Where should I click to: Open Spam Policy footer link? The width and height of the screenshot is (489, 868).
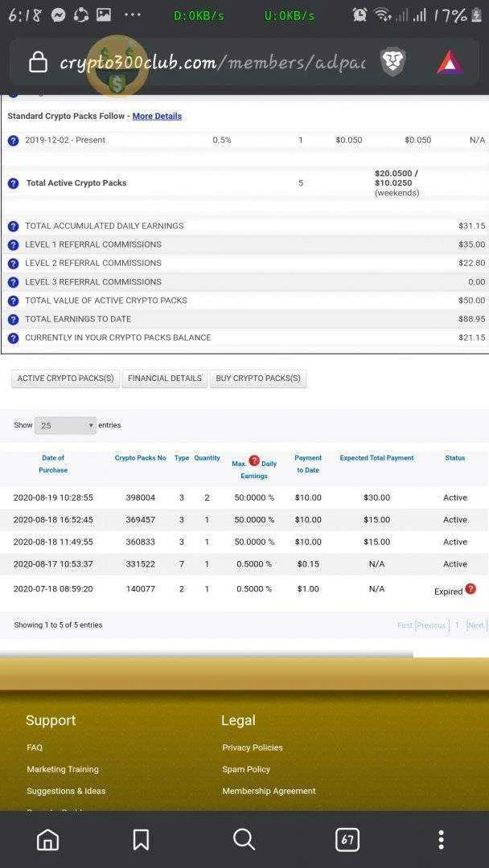(246, 769)
